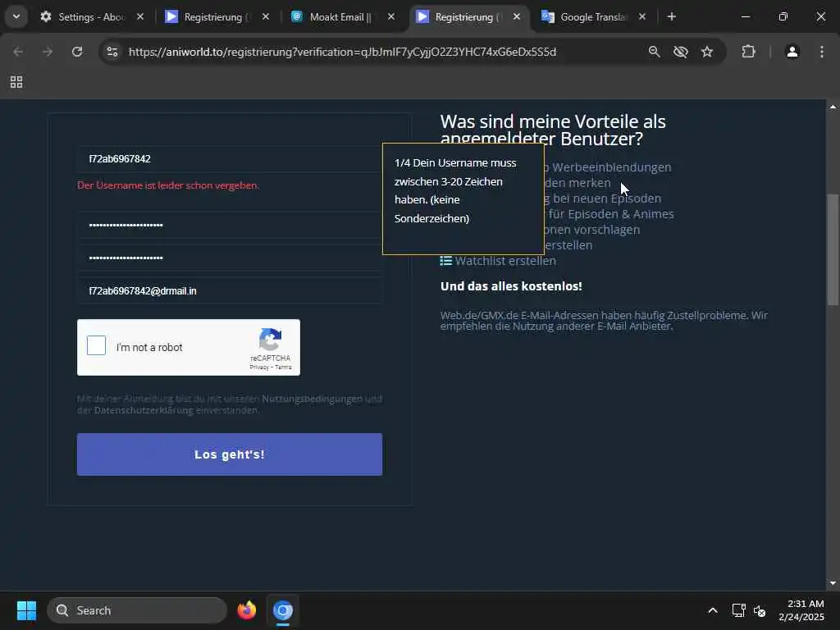Click the scrollbar down arrow

click(x=833, y=583)
